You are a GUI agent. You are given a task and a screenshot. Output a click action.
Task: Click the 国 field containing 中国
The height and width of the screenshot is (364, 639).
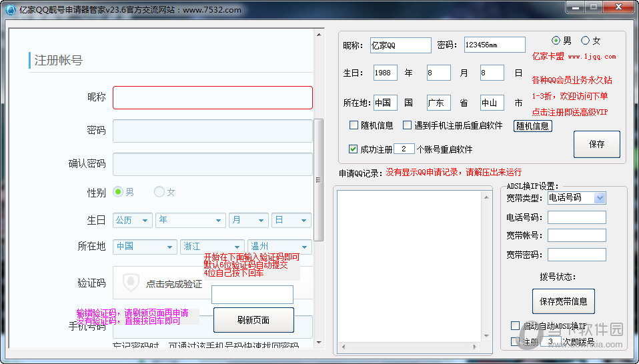coord(385,103)
